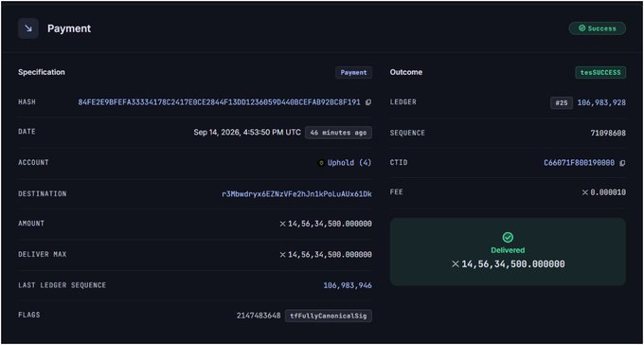Click the tfFullyCanonicalSig flag tag
The width and height of the screenshot is (644, 345).
pos(329,316)
